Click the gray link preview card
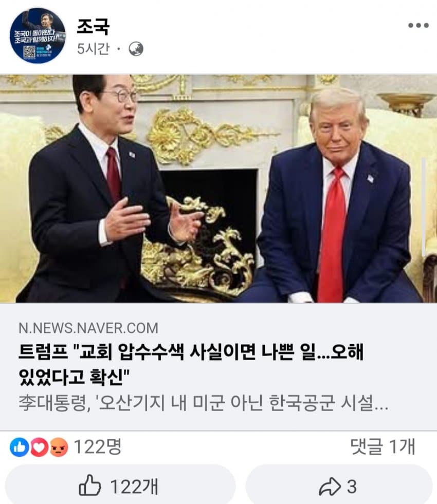 [219, 366]
